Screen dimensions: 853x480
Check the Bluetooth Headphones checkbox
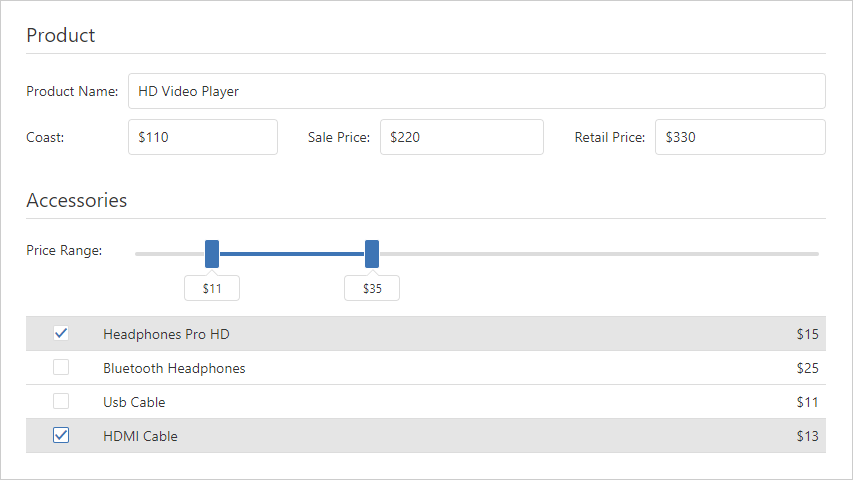tap(61, 368)
